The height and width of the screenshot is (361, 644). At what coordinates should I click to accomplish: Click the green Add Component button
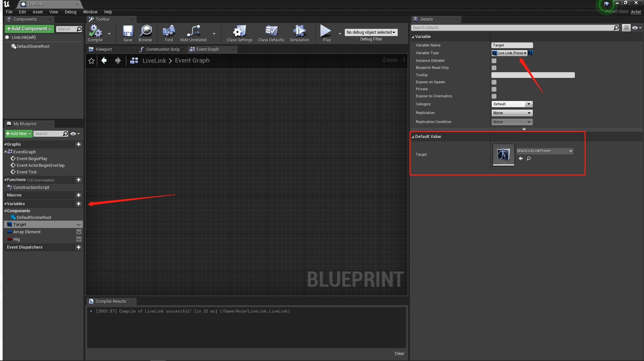coord(29,29)
